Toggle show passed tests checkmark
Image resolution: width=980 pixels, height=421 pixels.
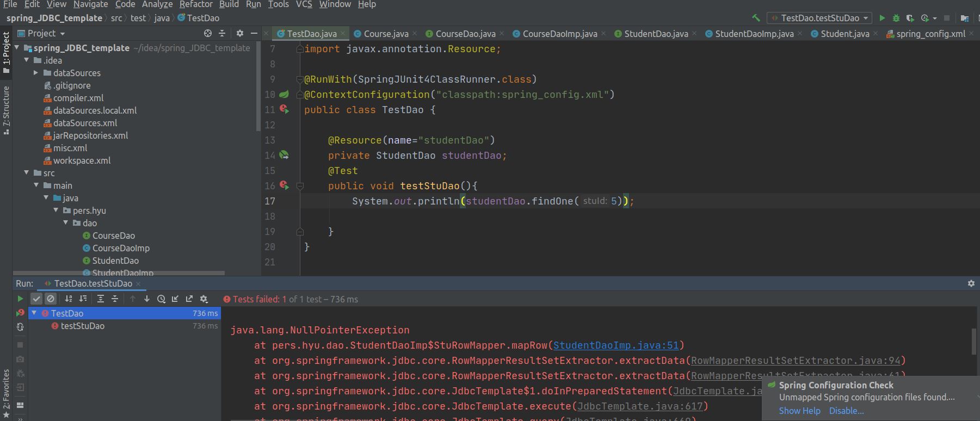click(x=36, y=299)
